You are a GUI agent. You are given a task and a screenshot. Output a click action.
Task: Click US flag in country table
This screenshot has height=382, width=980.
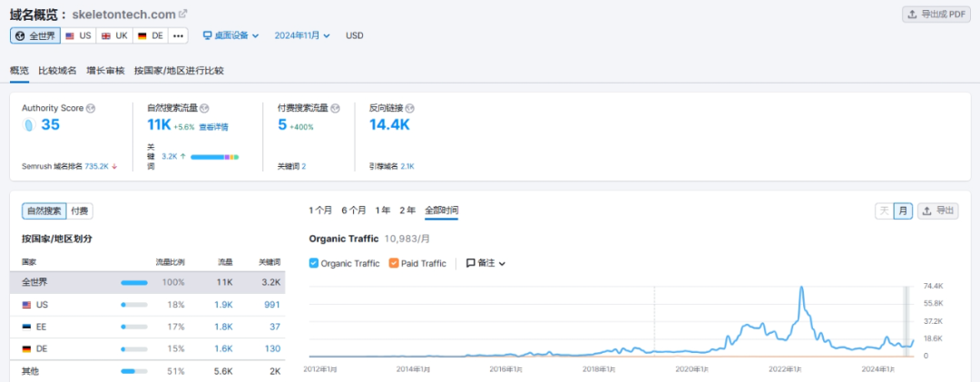pos(26,305)
